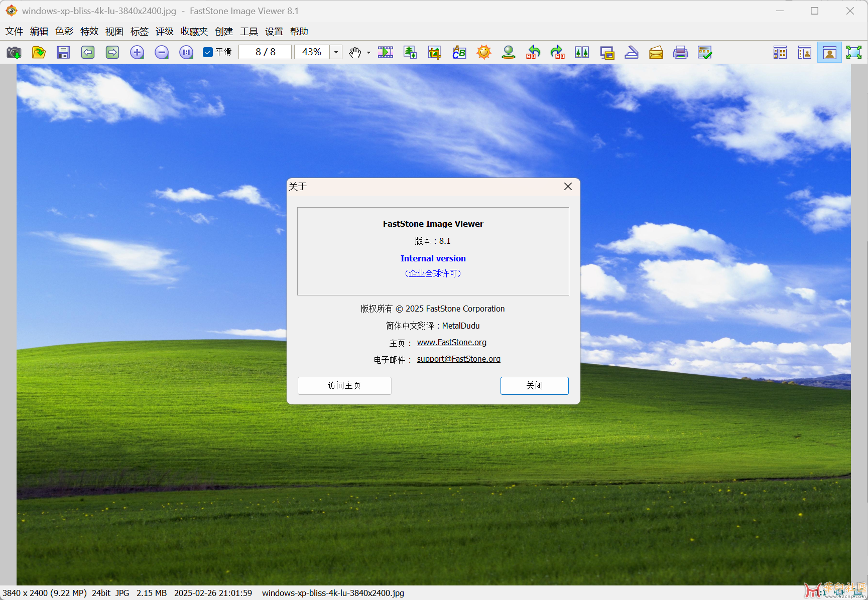Image resolution: width=868 pixels, height=600 pixels.
Task: Click the 8 / 8 image index field
Action: point(265,52)
